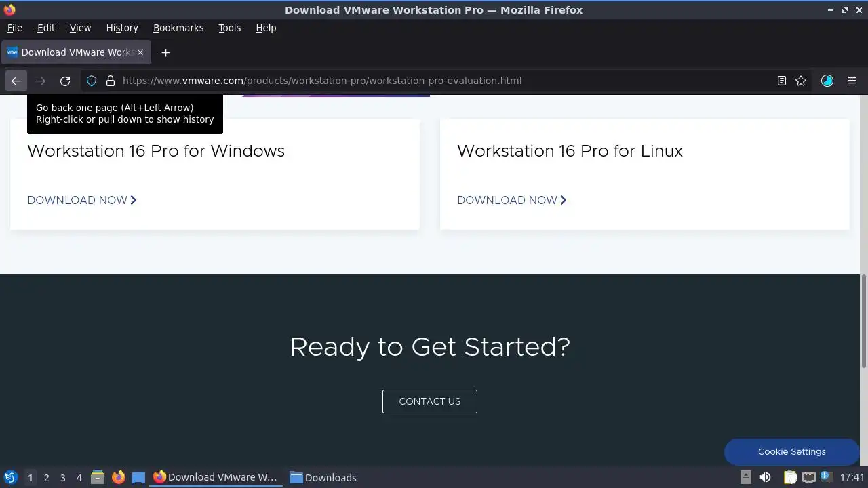Open the network tray icon
Image resolution: width=868 pixels, height=488 pixels.
coord(808,477)
